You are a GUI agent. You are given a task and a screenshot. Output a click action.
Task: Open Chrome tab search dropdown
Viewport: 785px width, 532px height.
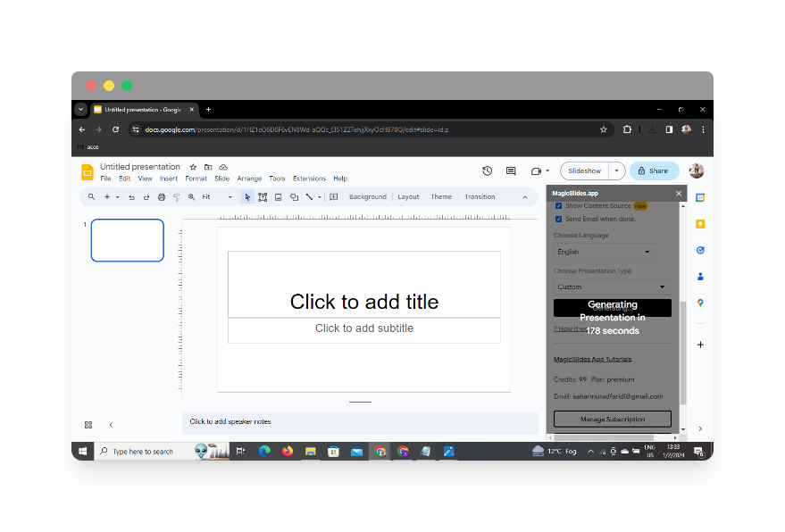pyautogui.click(x=80, y=110)
